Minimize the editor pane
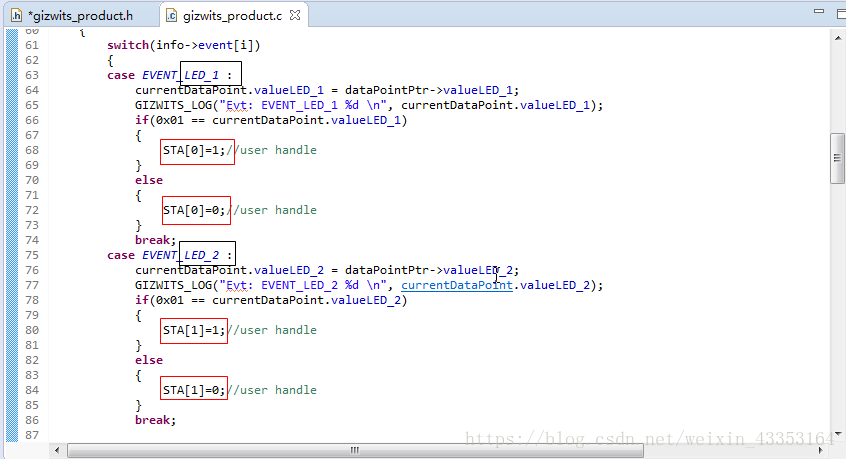This screenshot has height=459, width=846. coord(819,11)
